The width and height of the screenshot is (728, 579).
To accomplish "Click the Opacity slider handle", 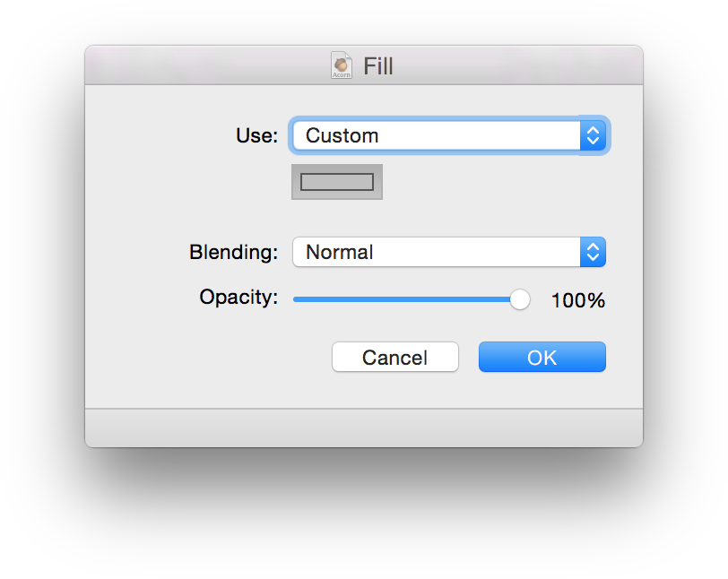I will (x=520, y=299).
